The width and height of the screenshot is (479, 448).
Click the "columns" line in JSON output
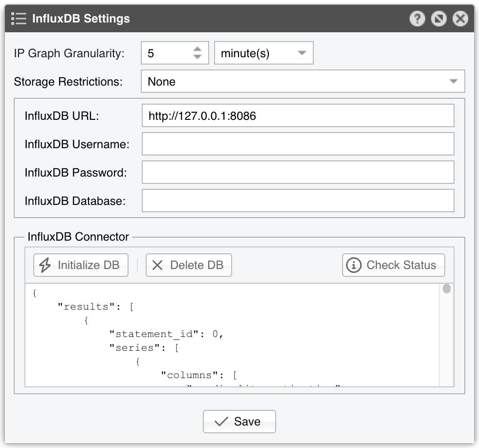(x=199, y=375)
